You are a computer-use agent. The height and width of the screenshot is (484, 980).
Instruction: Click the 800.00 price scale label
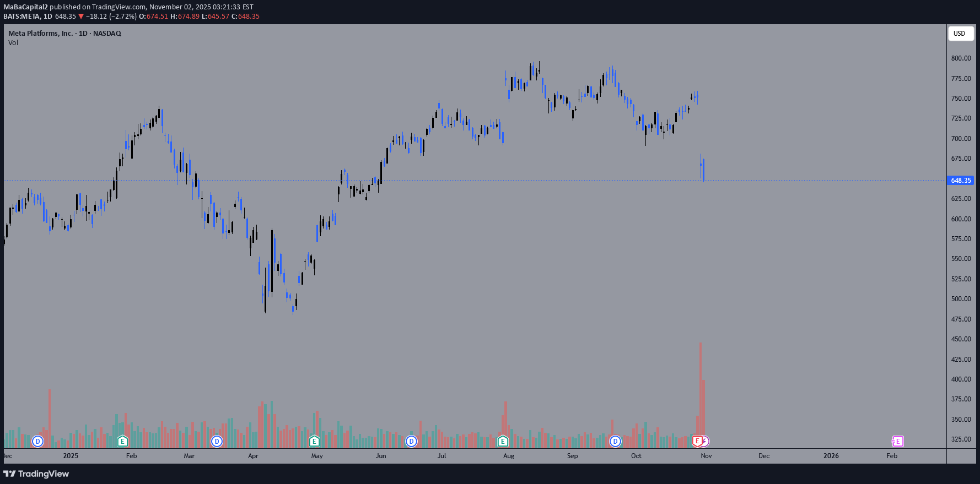[x=961, y=58]
